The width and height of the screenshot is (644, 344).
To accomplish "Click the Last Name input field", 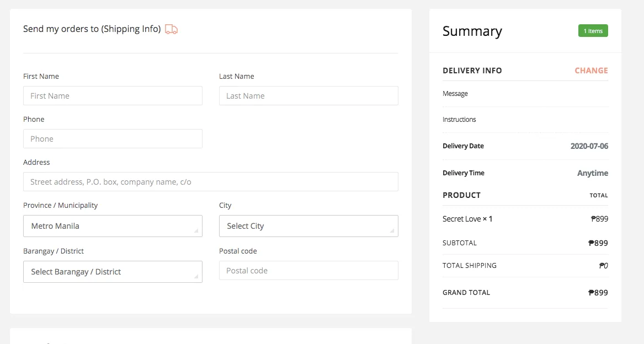I will click(x=308, y=95).
